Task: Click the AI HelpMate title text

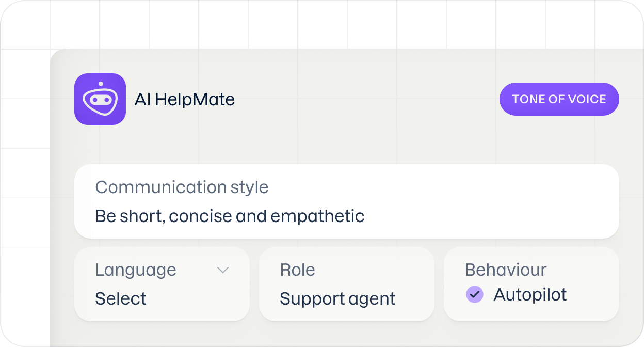Action: [184, 99]
